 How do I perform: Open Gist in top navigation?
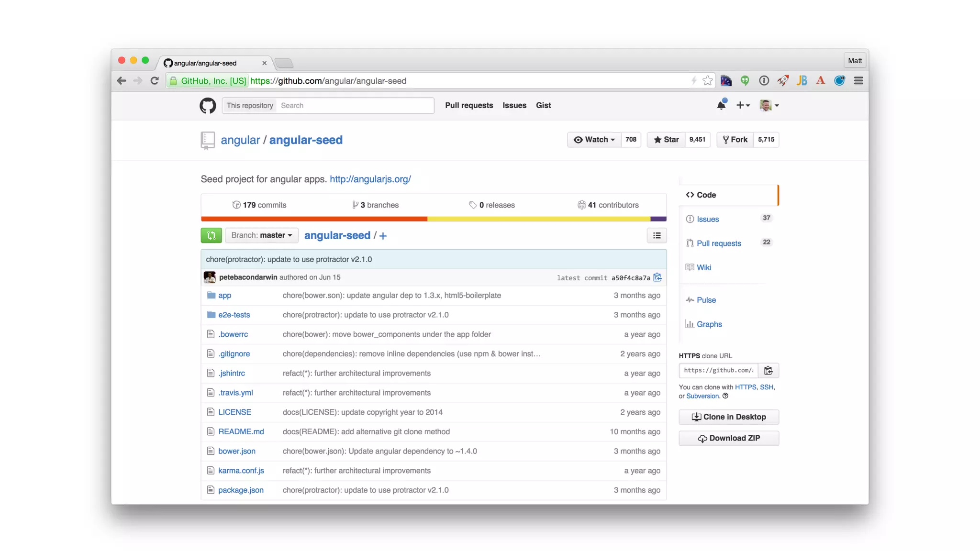click(x=543, y=105)
